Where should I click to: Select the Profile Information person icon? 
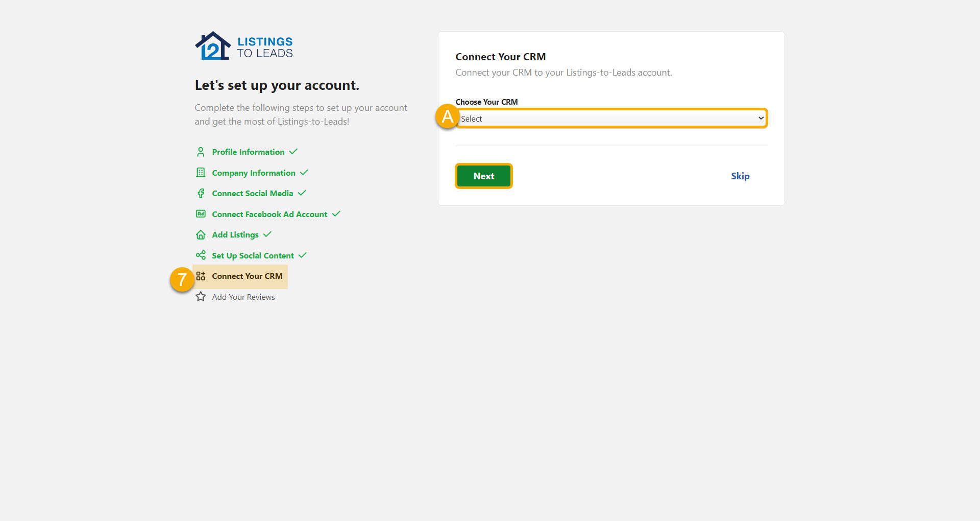(x=201, y=152)
